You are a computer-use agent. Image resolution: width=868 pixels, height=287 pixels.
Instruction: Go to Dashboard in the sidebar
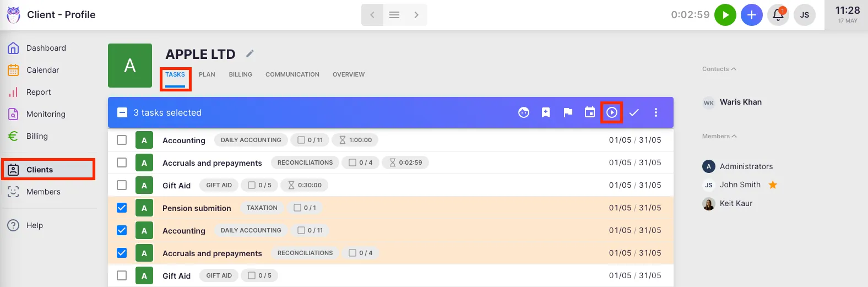46,48
